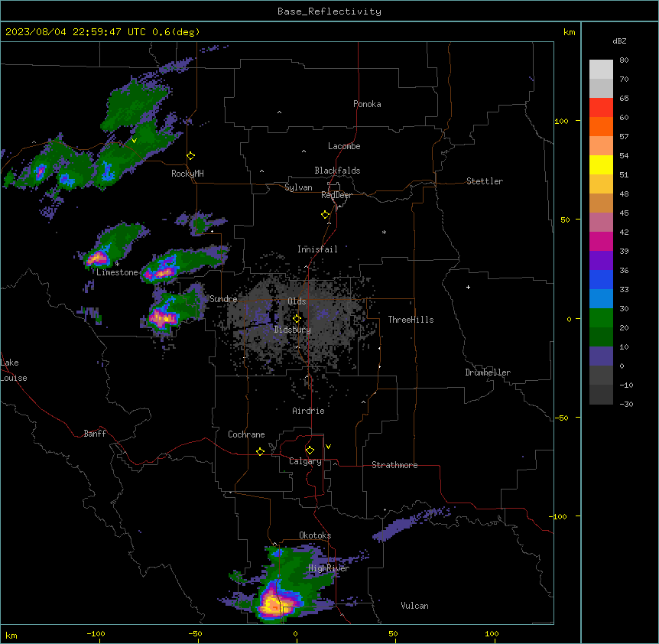Click the HighRiver town label
The height and width of the screenshot is (644, 659).
click(x=329, y=568)
